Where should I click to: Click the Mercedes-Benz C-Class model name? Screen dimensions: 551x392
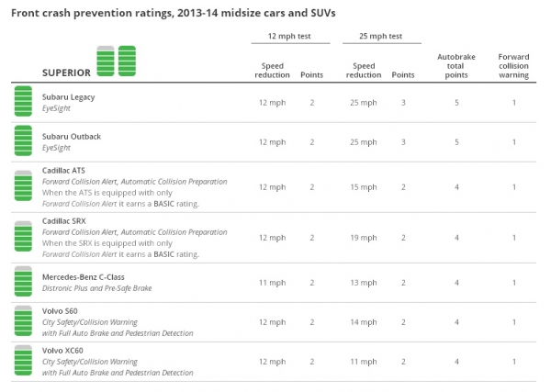(x=84, y=277)
